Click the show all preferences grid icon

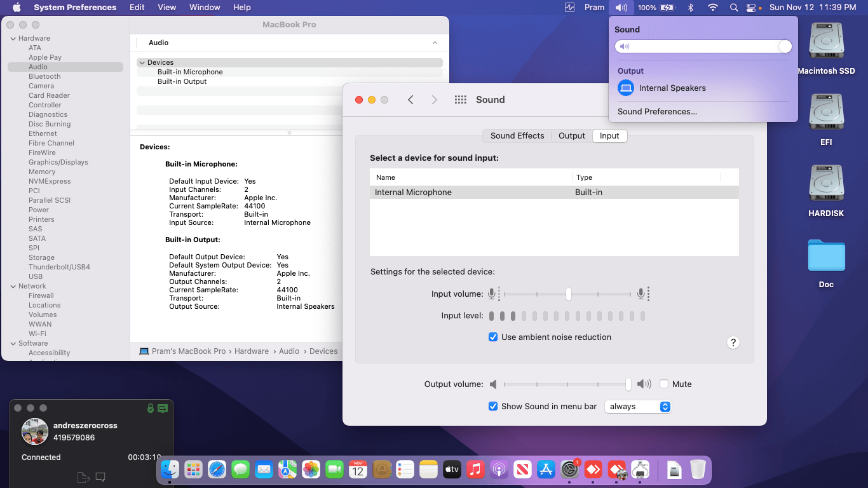pyautogui.click(x=461, y=100)
